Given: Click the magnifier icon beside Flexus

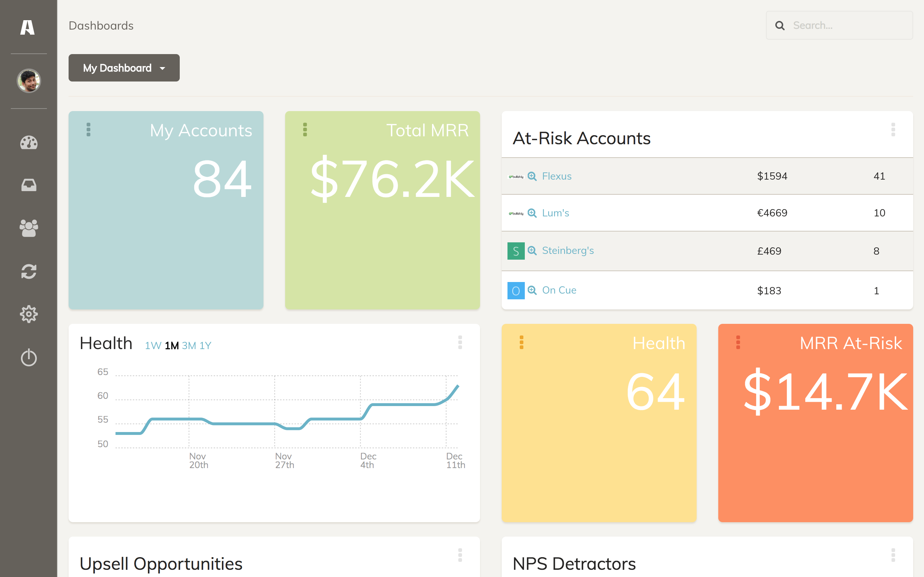Looking at the screenshot, I should 532,176.
